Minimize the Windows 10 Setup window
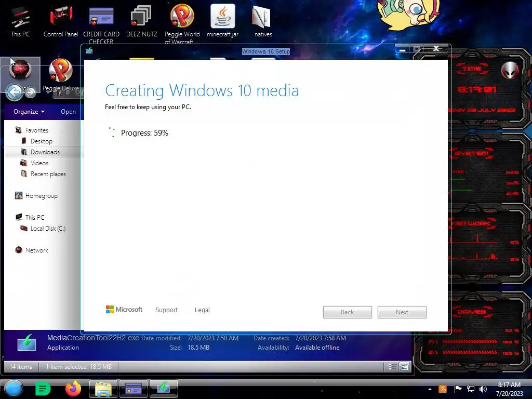Viewport: 532px width, 399px height. [403, 49]
